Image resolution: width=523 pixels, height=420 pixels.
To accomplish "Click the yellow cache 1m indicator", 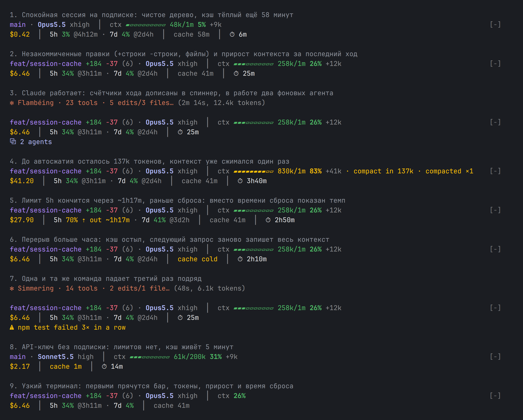I will pos(66,367).
